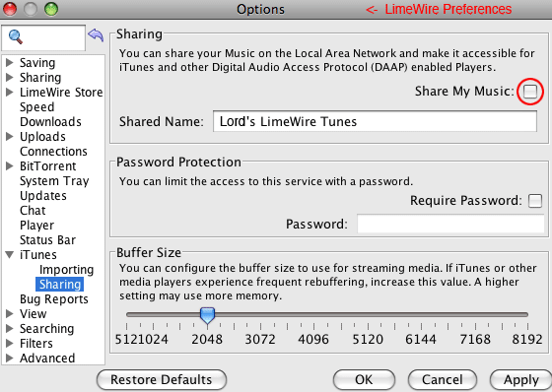The image size is (552, 392).
Task: Click the Apply button
Action: (x=521, y=379)
